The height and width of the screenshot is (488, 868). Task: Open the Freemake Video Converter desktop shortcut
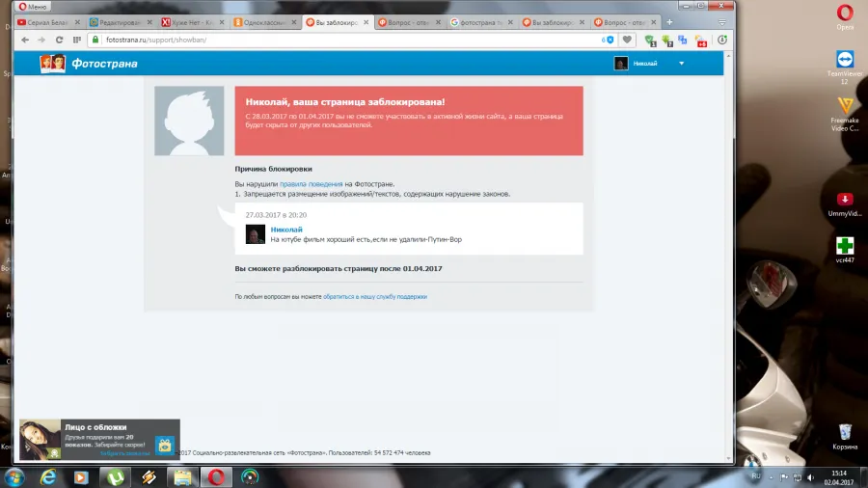point(845,115)
